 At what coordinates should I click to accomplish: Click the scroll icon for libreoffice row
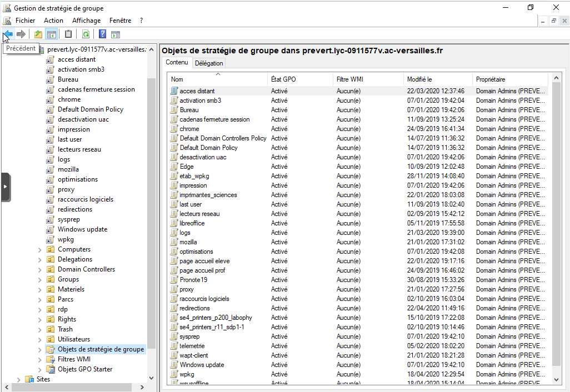point(174,223)
